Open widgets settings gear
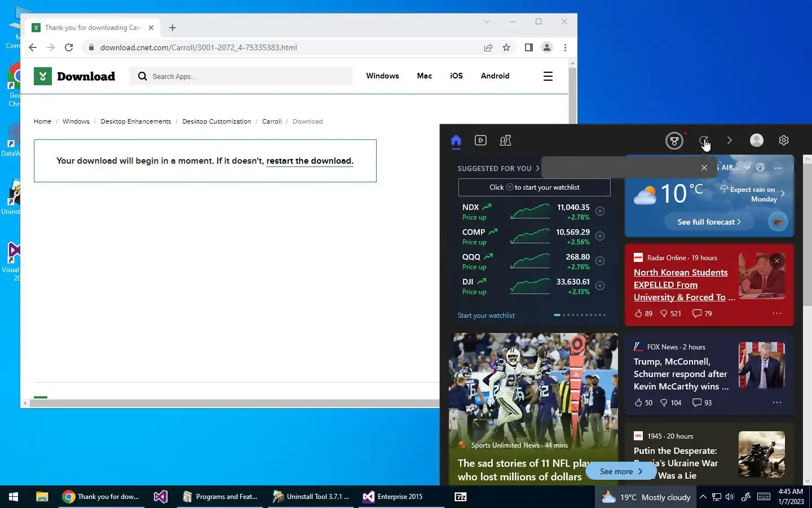The image size is (812, 508). pos(784,141)
